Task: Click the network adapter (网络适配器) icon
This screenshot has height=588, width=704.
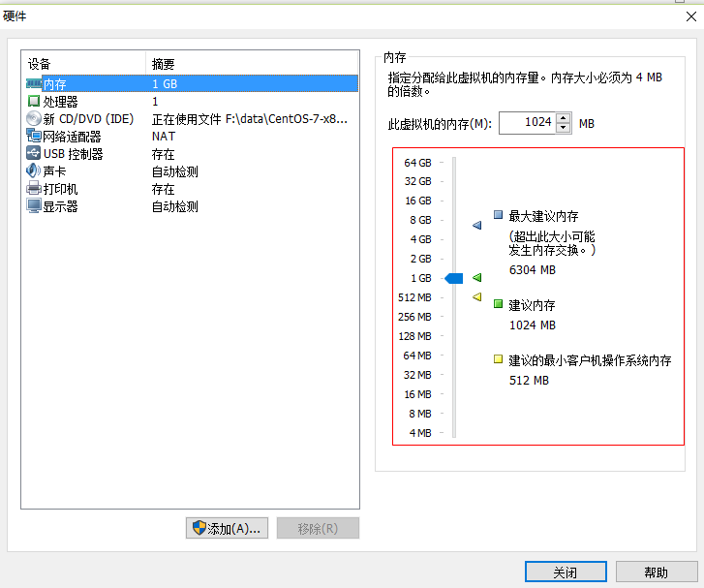Action: click(34, 137)
